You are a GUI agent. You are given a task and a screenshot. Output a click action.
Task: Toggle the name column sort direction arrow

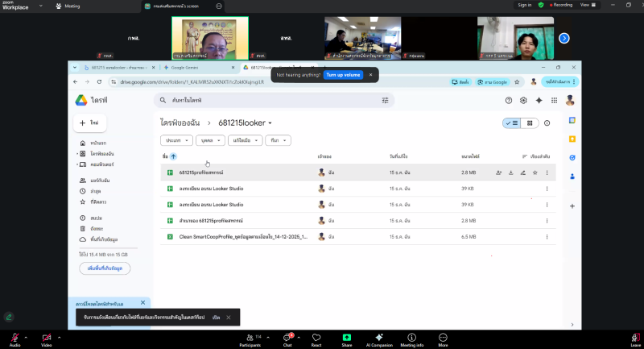click(173, 156)
